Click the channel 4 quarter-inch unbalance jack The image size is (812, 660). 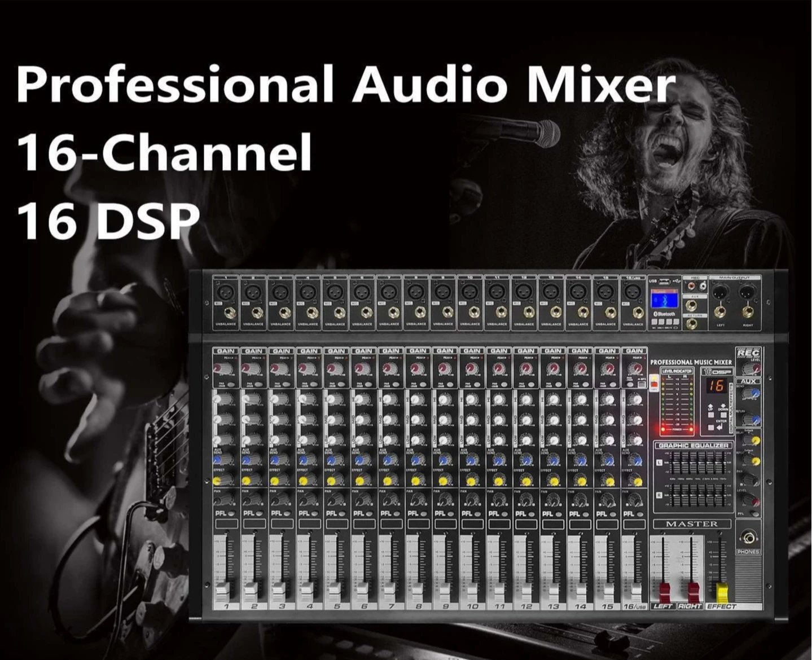(x=311, y=313)
